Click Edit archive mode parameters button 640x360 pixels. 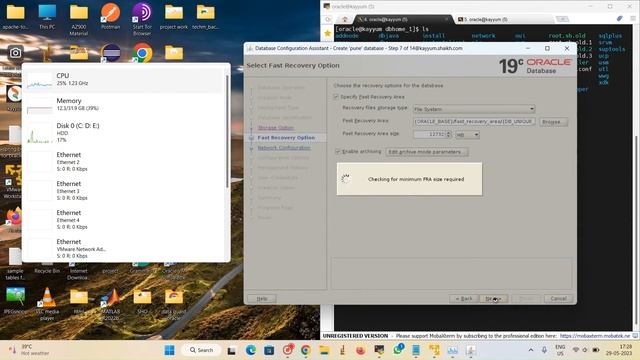pyautogui.click(x=427, y=152)
